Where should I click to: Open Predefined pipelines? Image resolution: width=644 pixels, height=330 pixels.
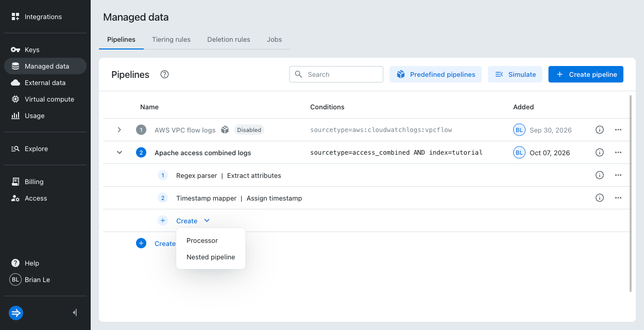[435, 74]
